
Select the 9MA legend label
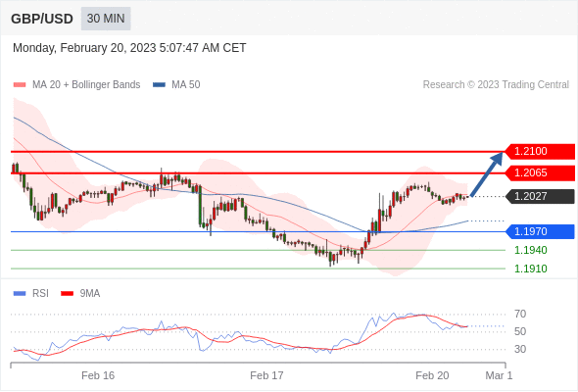[x=90, y=294]
